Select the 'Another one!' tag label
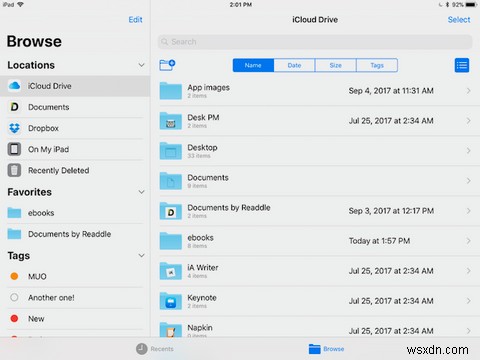480x360 pixels. pos(51,297)
